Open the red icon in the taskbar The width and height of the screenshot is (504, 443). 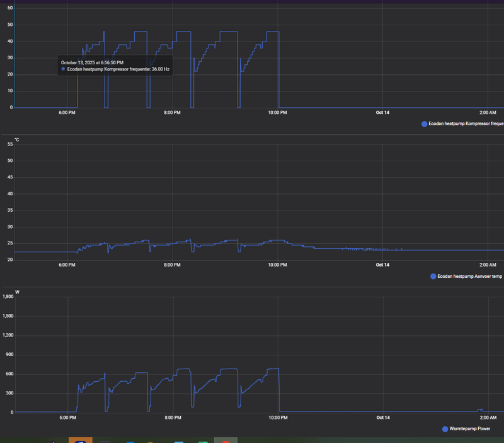[x=226, y=440]
